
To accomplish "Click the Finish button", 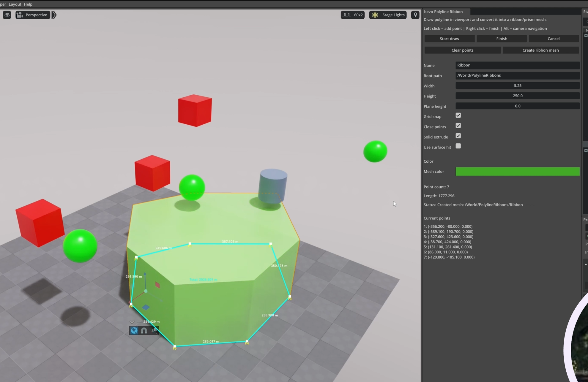I will click(502, 39).
